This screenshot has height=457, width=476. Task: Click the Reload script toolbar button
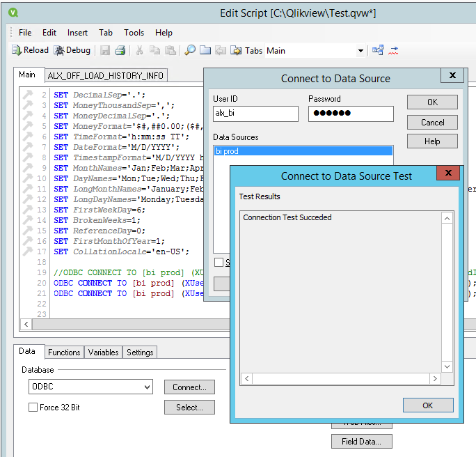point(30,50)
